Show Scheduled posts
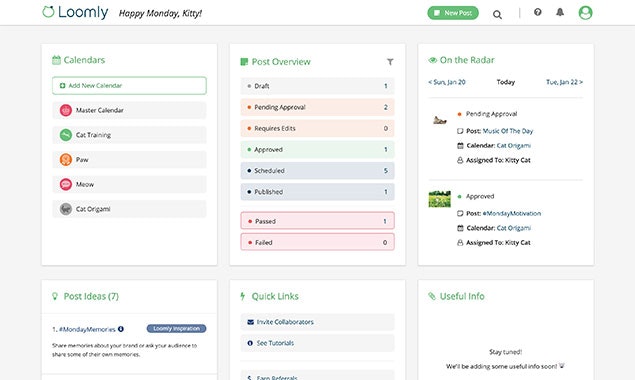The image size is (635, 380). point(318,171)
